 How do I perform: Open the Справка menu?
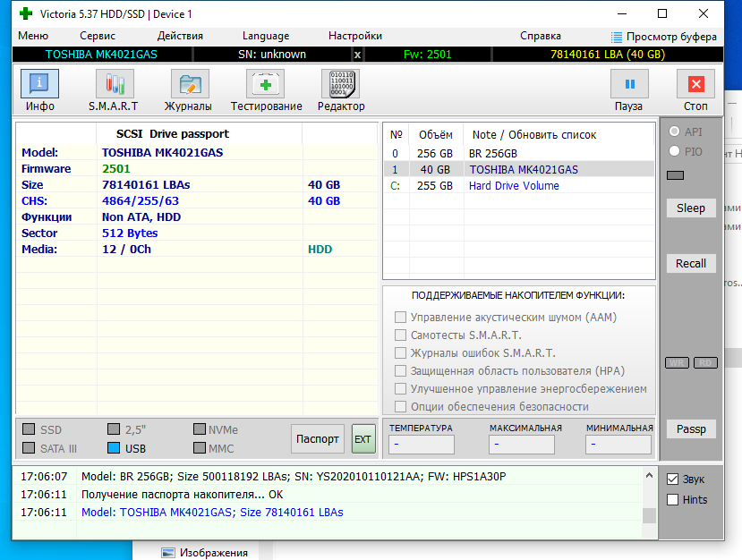[x=541, y=36]
